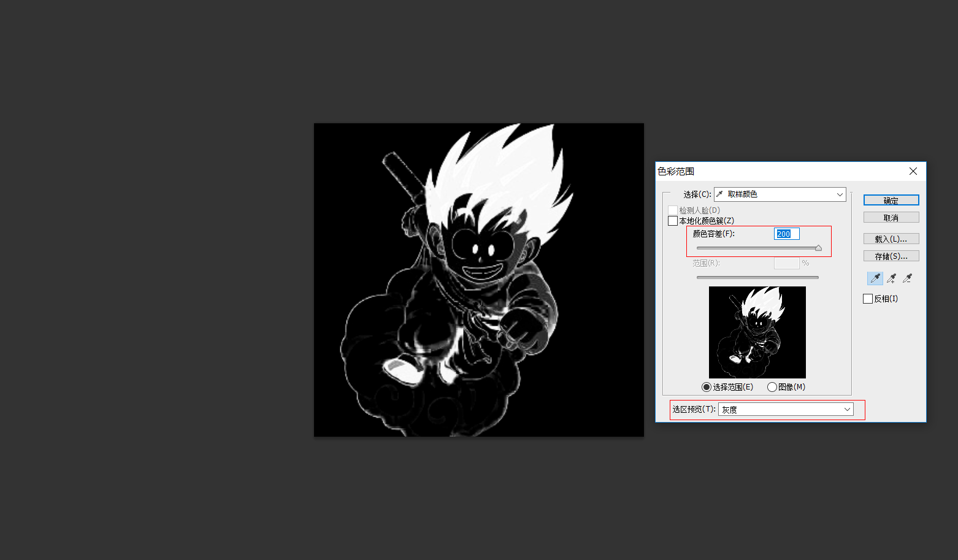
Task: Click the 选择(C) label
Action: point(697,194)
